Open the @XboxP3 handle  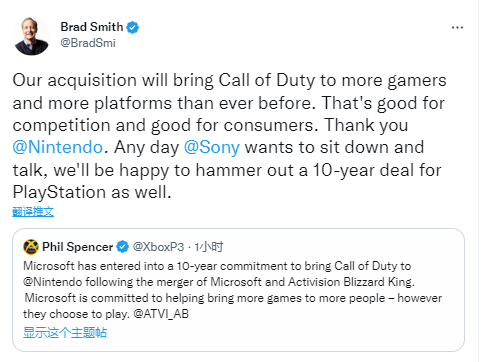click(158, 247)
